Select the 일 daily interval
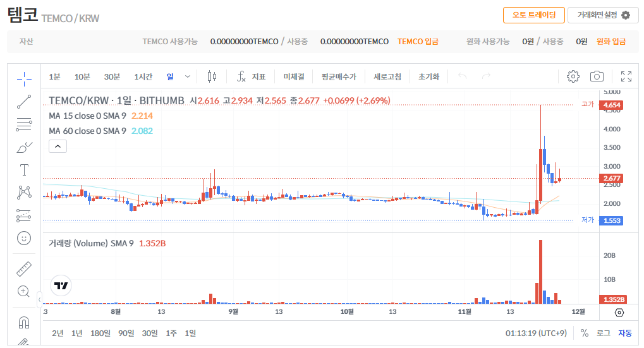Screen dimensions: 644x348 click(170, 77)
